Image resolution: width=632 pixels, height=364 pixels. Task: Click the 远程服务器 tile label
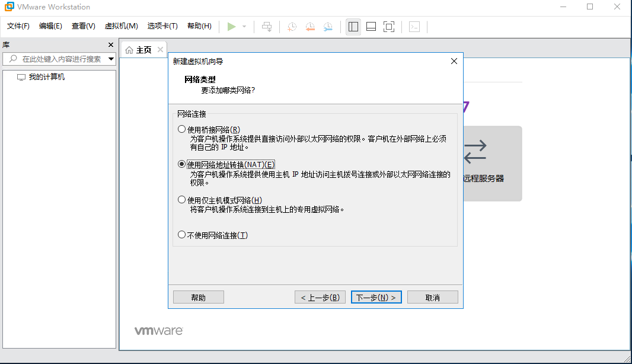[483, 178]
